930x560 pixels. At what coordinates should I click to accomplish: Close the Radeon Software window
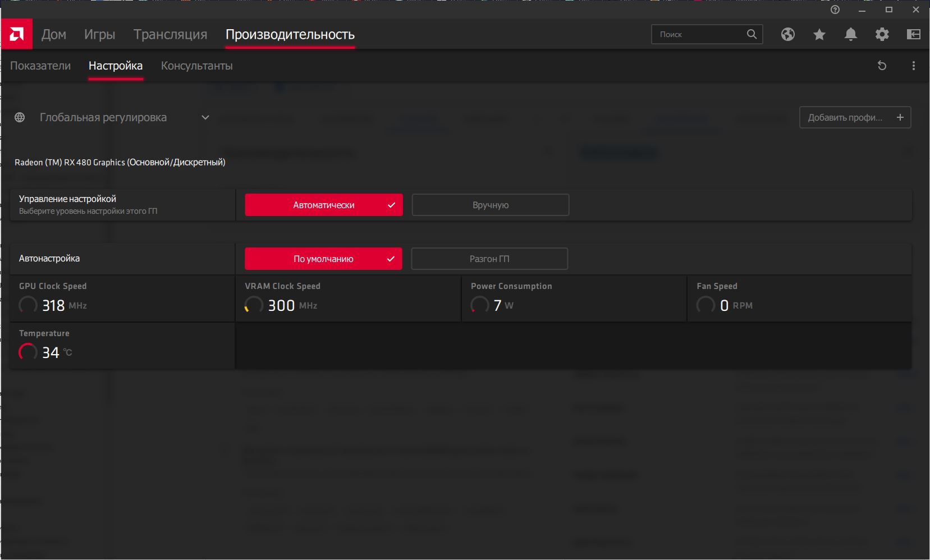point(916,10)
